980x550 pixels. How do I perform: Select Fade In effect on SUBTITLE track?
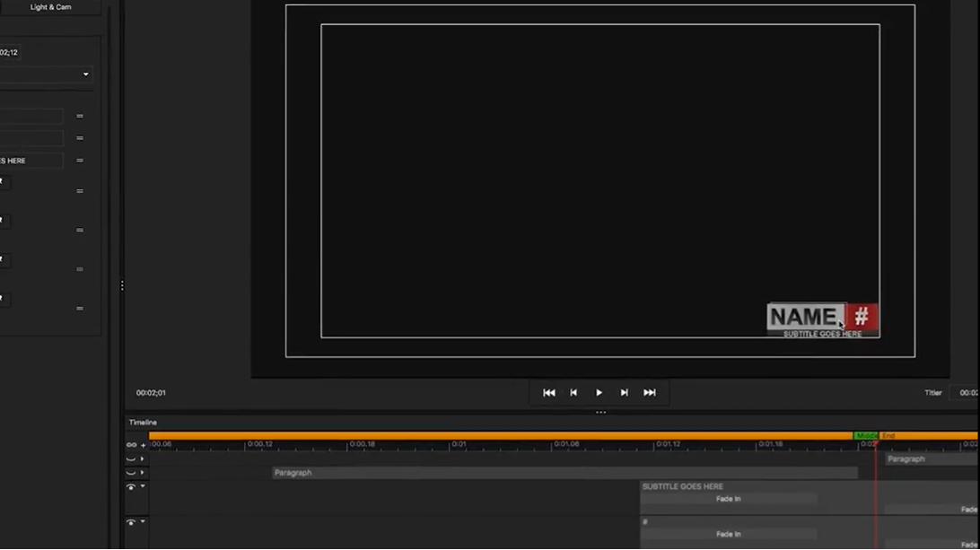[x=728, y=499]
